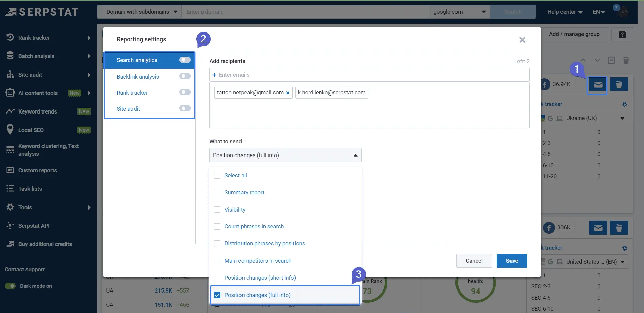644x313 pixels.
Task: Open Buy additional credits icon
Action: [10, 244]
